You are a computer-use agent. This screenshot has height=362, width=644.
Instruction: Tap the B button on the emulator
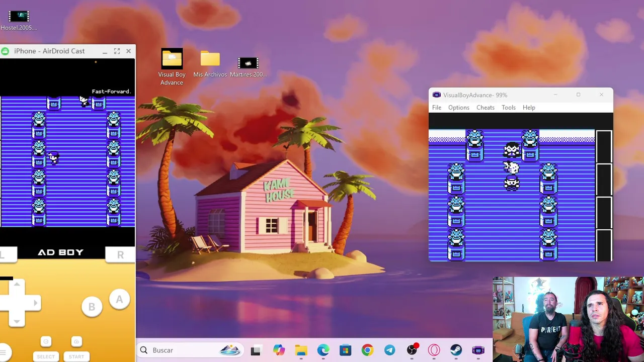[x=92, y=307]
